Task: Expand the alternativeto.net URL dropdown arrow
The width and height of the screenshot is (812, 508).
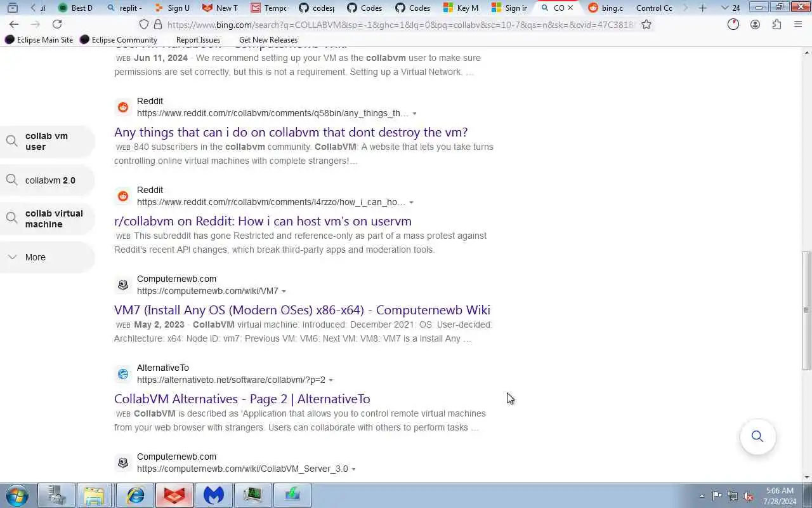Action: pyautogui.click(x=331, y=380)
